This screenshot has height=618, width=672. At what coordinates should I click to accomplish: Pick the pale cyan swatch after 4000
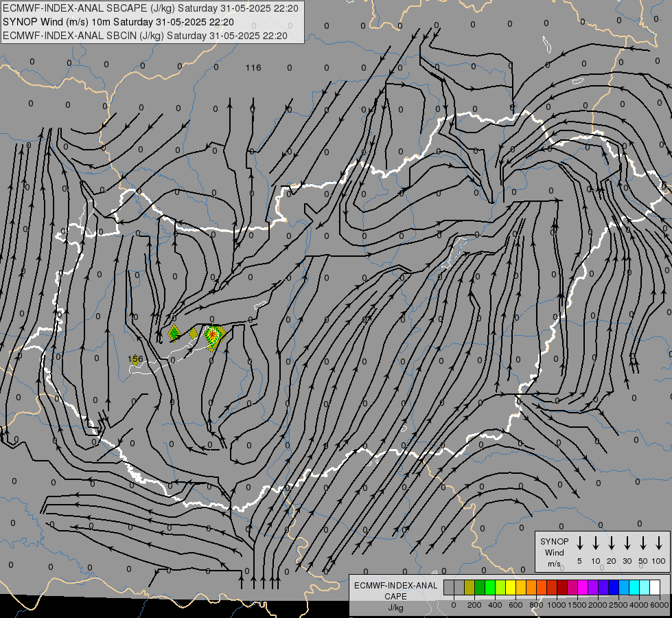(645, 587)
